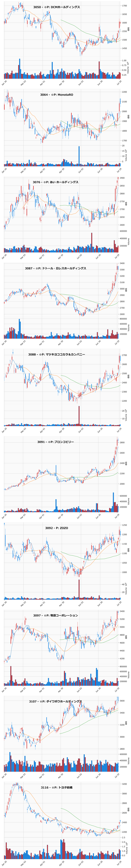Click the circle icon in 3097 物語コーポレーション title
131x868 pixels.
(45, 616)
